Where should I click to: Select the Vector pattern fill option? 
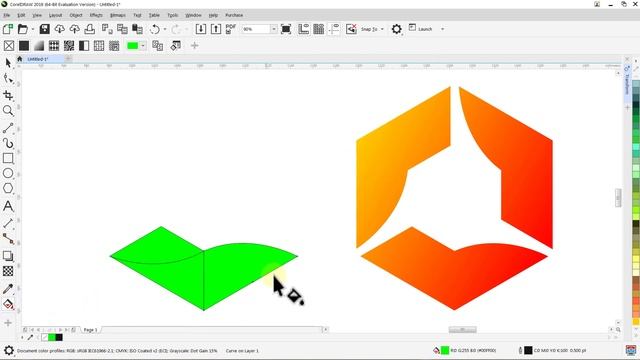pos(54,46)
